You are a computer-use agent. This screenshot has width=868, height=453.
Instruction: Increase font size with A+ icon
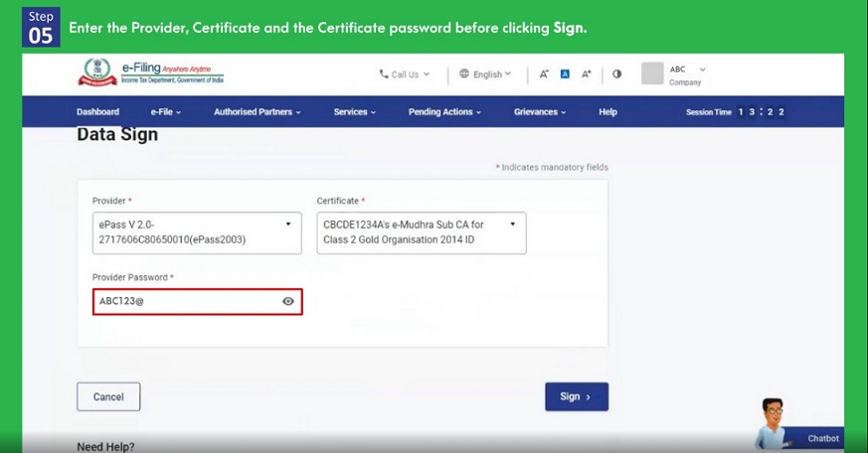pyautogui.click(x=587, y=74)
